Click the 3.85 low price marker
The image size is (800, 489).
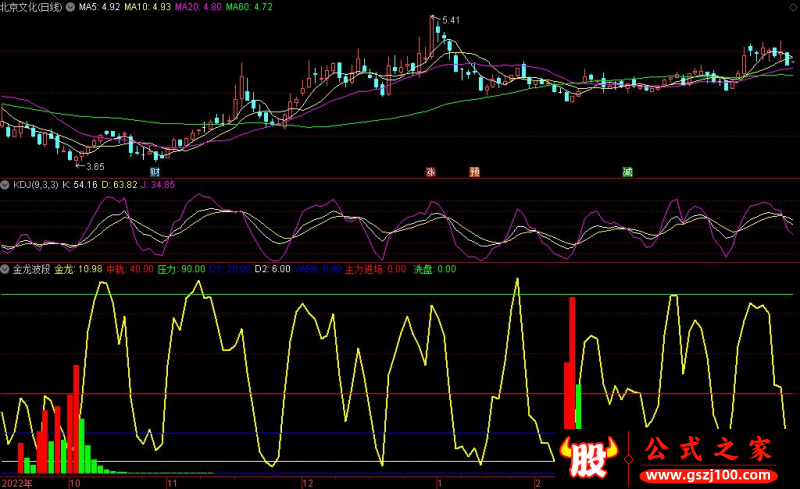tap(95, 166)
